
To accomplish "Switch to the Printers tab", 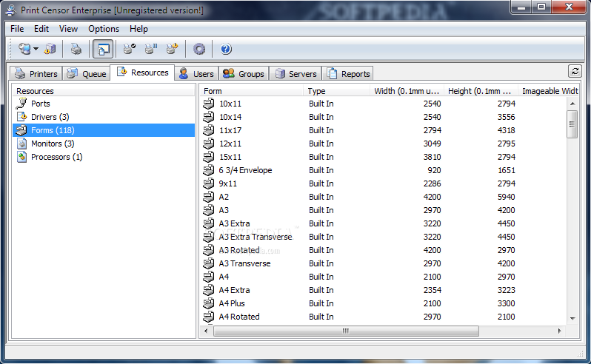I will [x=36, y=74].
